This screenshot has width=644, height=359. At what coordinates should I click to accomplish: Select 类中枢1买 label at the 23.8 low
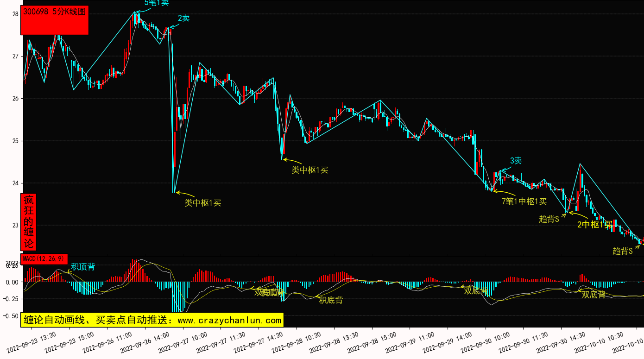click(203, 202)
